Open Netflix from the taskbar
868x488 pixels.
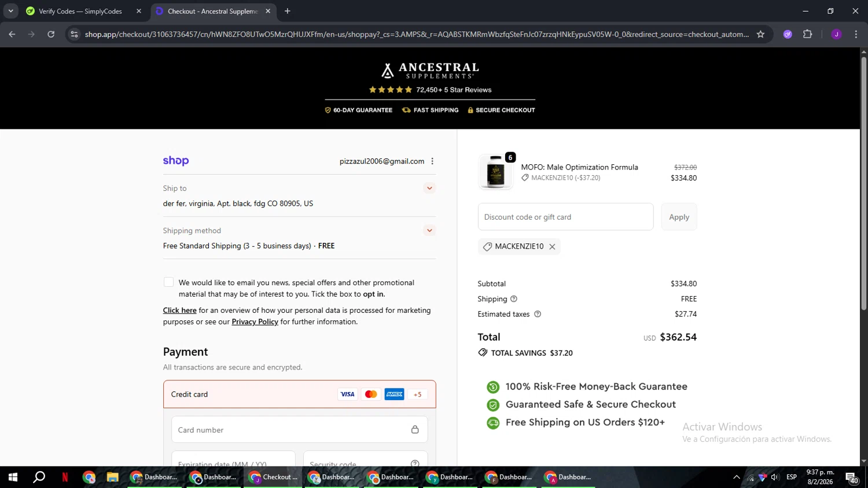tap(65, 477)
